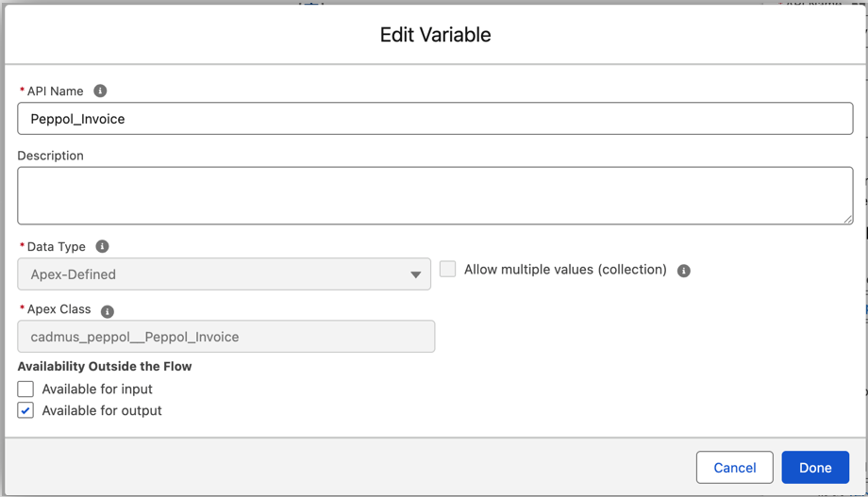This screenshot has width=868, height=497.
Task: Click the info icon next to Apex Class
Action: coord(108,311)
